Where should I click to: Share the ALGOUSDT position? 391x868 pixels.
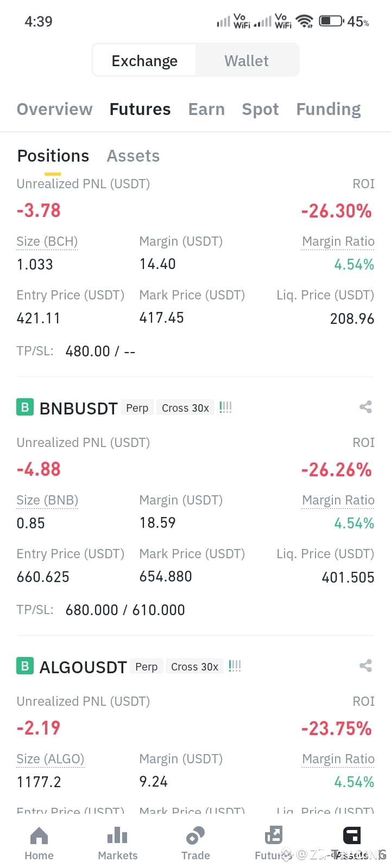tap(365, 666)
